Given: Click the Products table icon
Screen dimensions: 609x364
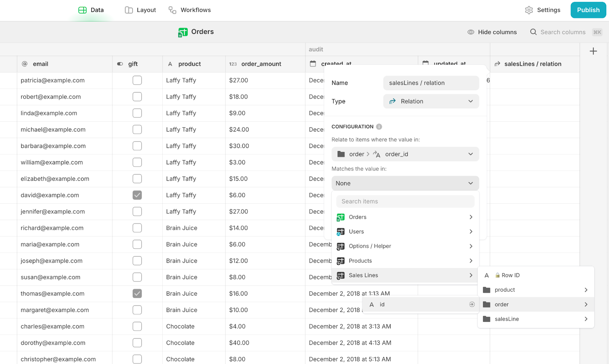Looking at the screenshot, I should click(341, 261).
